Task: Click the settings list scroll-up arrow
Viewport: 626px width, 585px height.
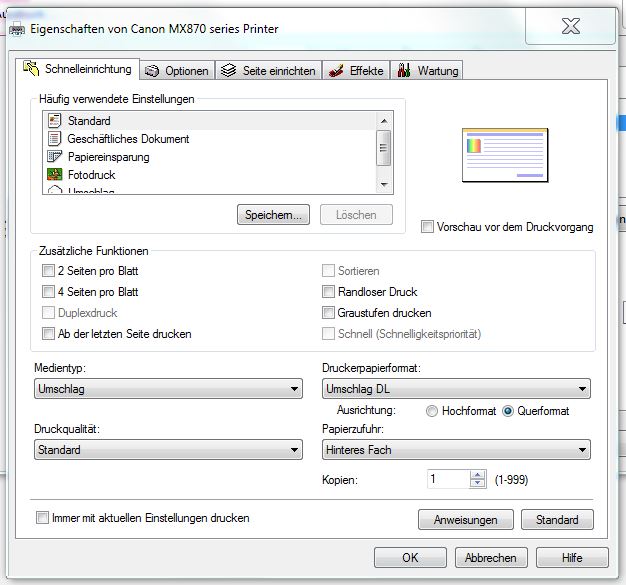Action: pyautogui.click(x=384, y=121)
